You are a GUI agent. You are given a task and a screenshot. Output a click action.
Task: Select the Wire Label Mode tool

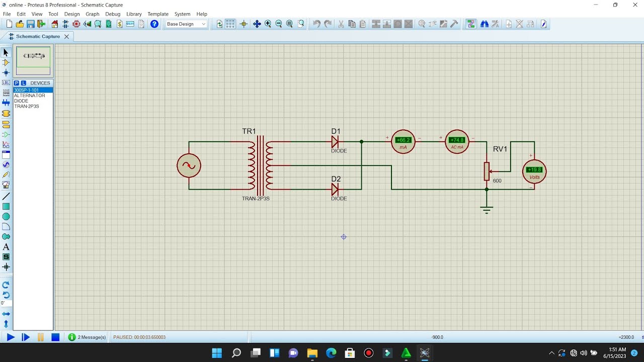(x=6, y=82)
